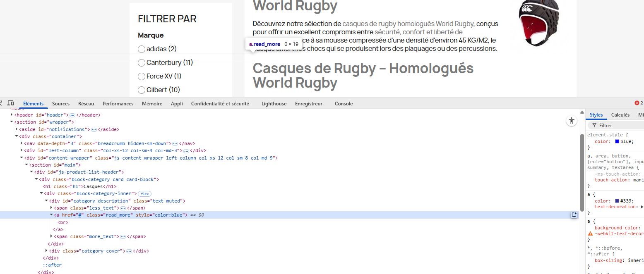Expand ellipsis of aside notifications element
The width and height of the screenshot is (644, 274).
click(x=94, y=129)
